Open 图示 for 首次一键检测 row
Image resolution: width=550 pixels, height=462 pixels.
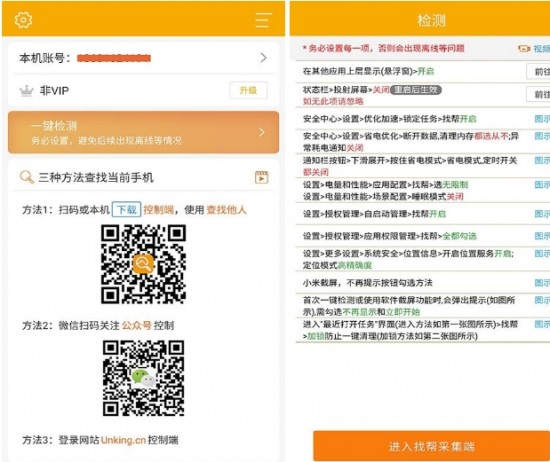[542, 300]
